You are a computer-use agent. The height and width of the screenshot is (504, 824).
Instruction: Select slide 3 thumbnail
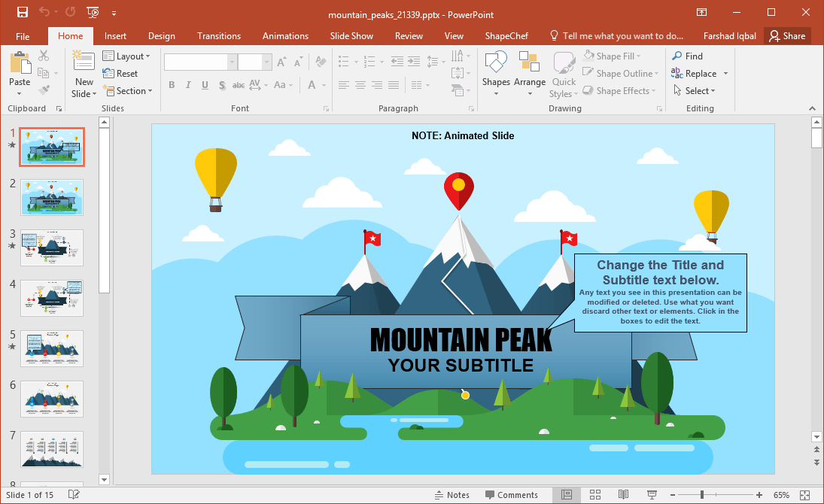[52, 247]
